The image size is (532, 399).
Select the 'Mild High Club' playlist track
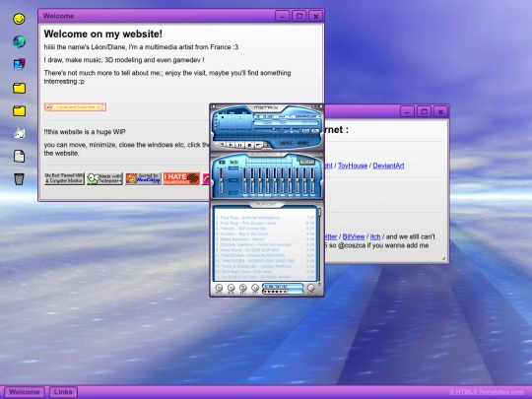[x=266, y=272]
